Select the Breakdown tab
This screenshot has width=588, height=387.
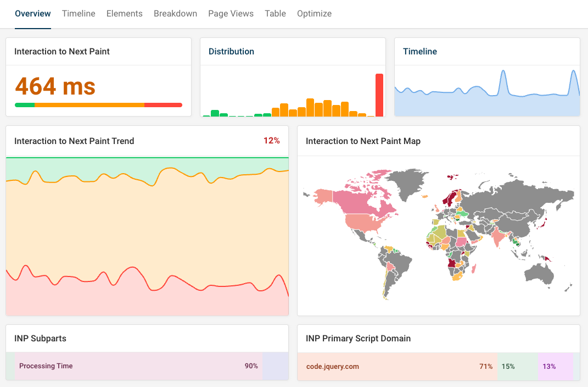click(175, 13)
